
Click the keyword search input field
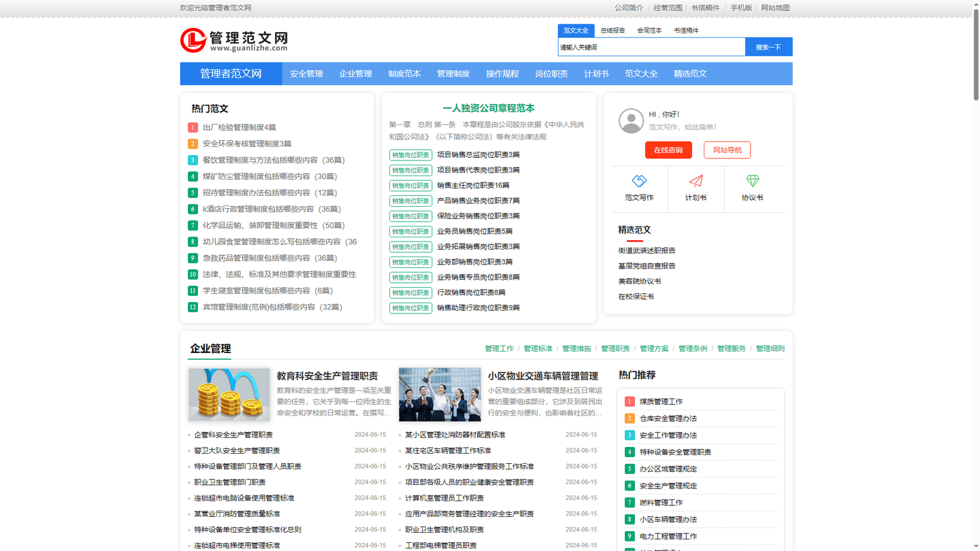click(x=651, y=47)
